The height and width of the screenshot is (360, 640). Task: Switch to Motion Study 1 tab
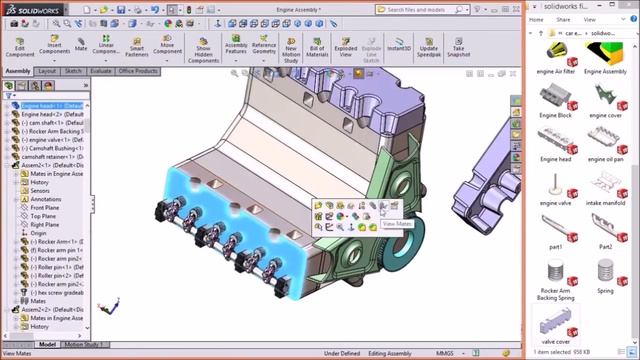pos(84,344)
